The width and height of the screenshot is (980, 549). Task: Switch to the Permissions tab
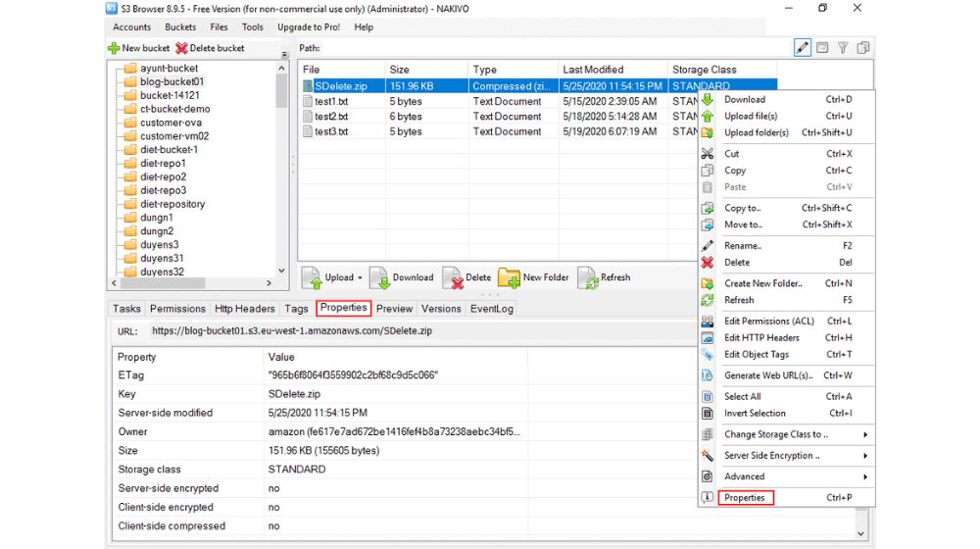177,308
